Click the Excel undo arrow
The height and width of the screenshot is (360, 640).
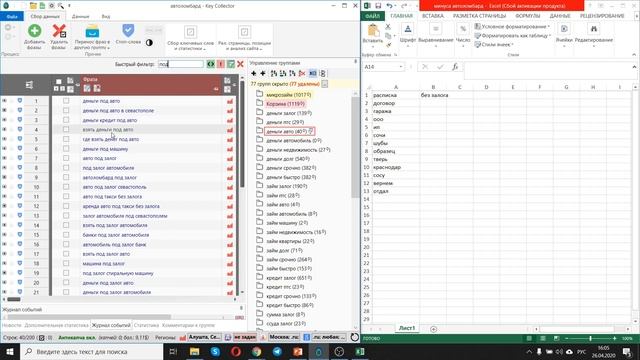tap(389, 6)
